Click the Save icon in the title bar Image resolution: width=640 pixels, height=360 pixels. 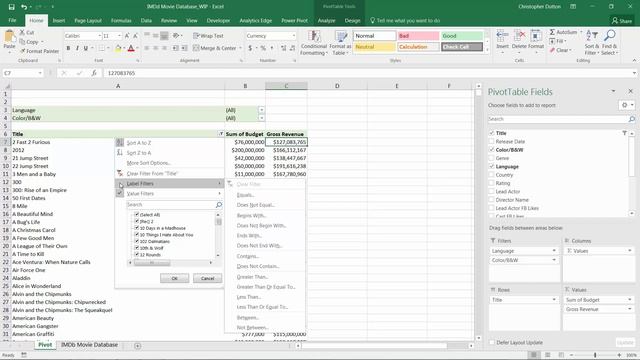tap(11, 7)
